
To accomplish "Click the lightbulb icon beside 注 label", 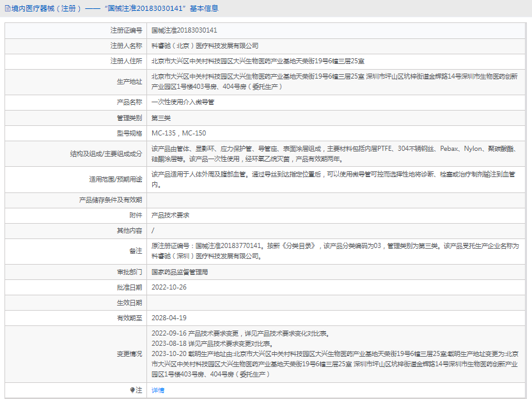I will pos(132,390).
